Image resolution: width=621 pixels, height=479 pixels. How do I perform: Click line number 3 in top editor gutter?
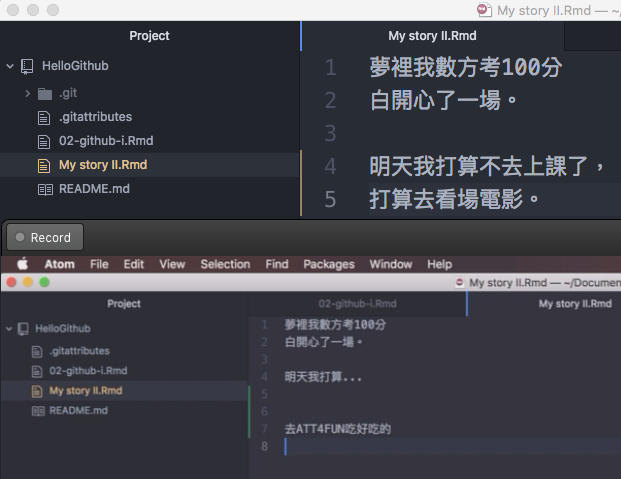coord(330,133)
